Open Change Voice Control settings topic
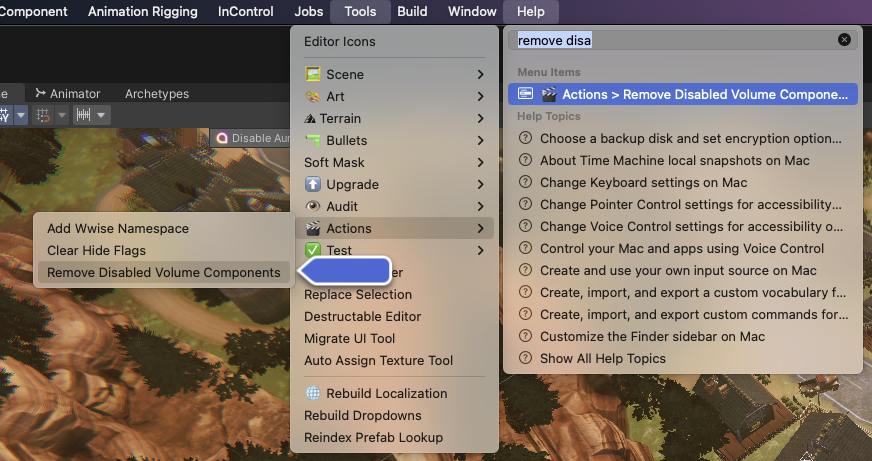The image size is (872, 461). (683, 226)
